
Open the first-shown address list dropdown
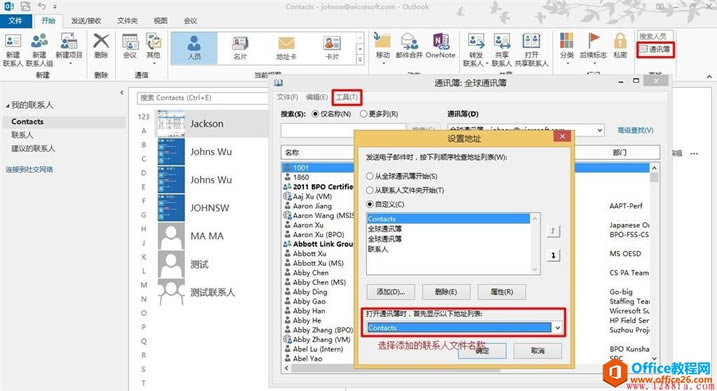[557, 328]
